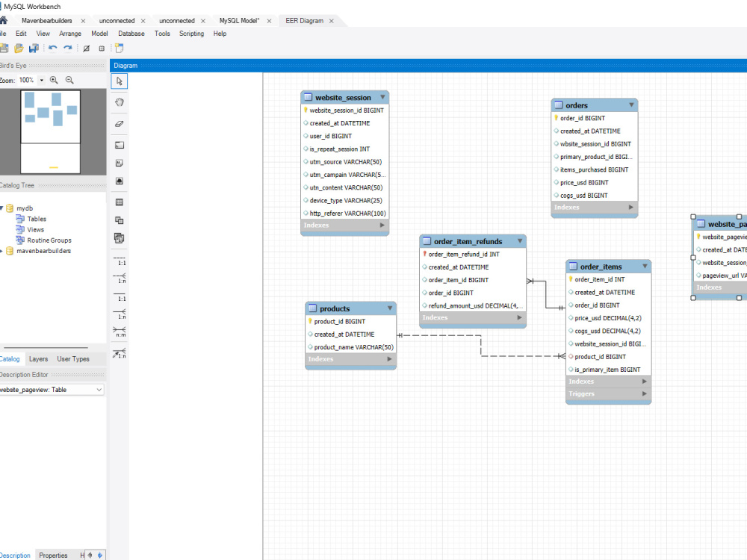Click the Bird's Eye diagram thumbnail
747x560 pixels.
pos(51,132)
